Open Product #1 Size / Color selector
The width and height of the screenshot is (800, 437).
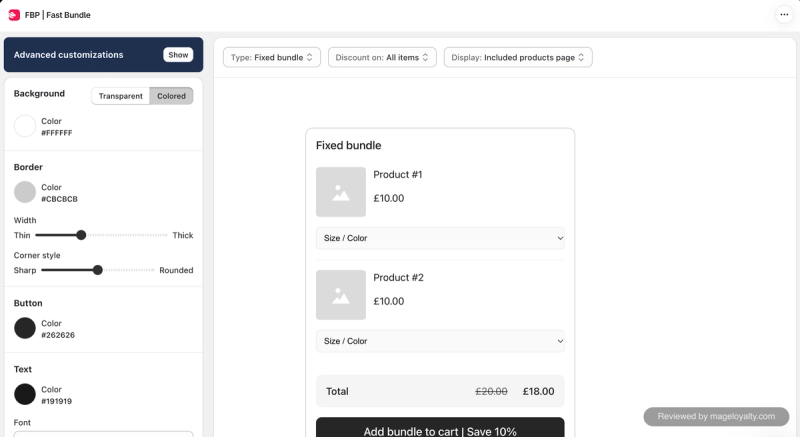[x=440, y=238]
